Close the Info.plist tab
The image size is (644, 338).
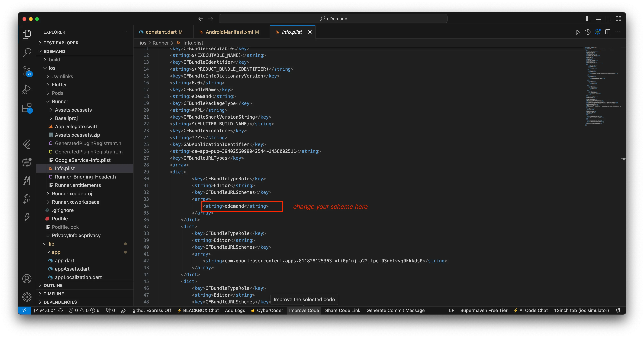(x=310, y=32)
